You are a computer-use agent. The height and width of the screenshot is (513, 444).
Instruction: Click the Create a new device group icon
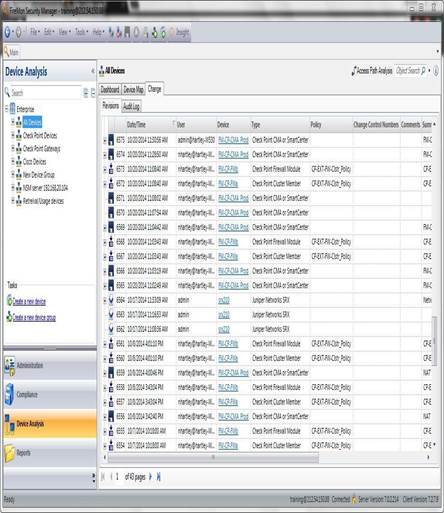coord(9,317)
